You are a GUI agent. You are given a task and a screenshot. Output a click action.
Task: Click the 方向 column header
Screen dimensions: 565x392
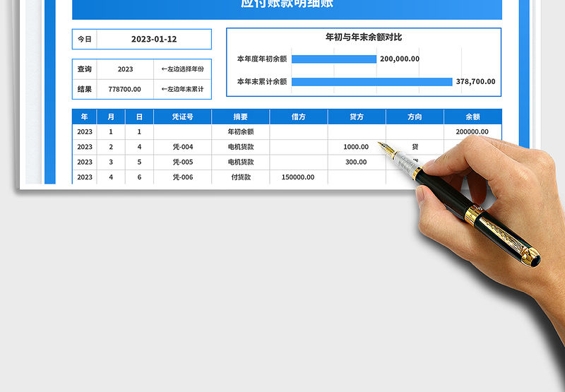point(415,117)
